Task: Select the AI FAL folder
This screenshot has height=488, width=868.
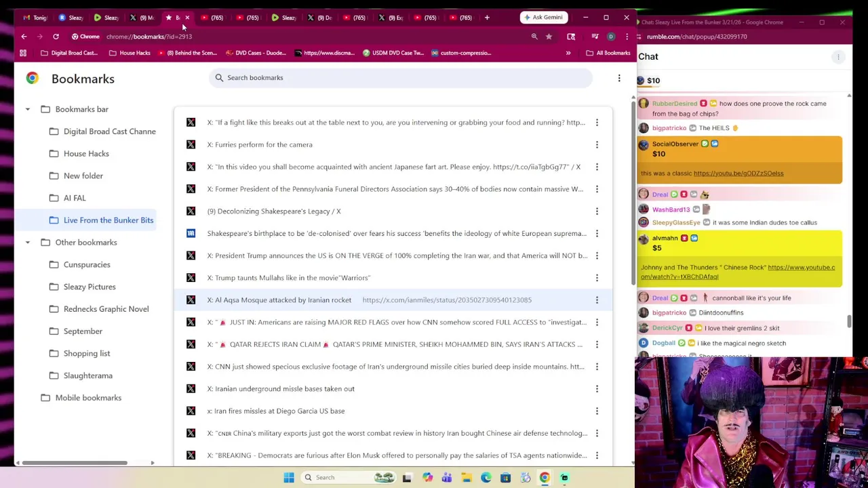Action: pyautogui.click(x=68, y=198)
